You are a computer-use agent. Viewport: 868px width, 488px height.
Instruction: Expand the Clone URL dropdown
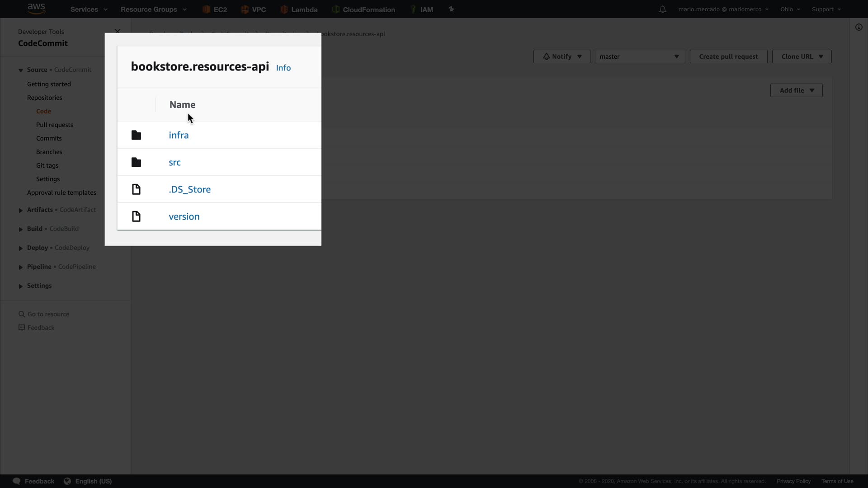click(802, 56)
